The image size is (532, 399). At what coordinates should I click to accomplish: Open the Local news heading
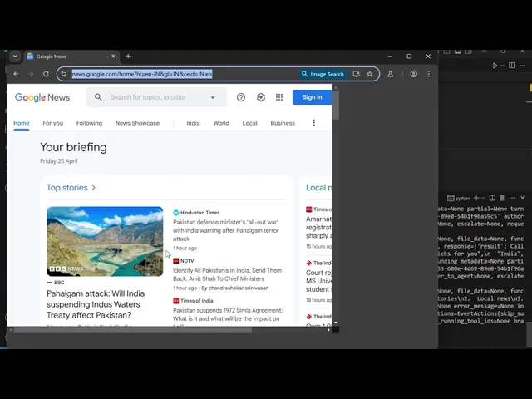coord(319,188)
